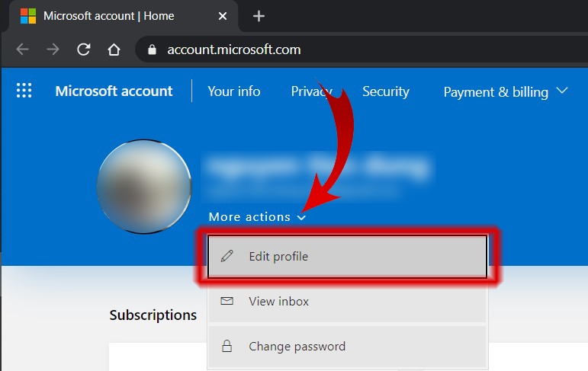Close the Microsoft account tab
This screenshot has height=371, width=588.
pos(223,16)
